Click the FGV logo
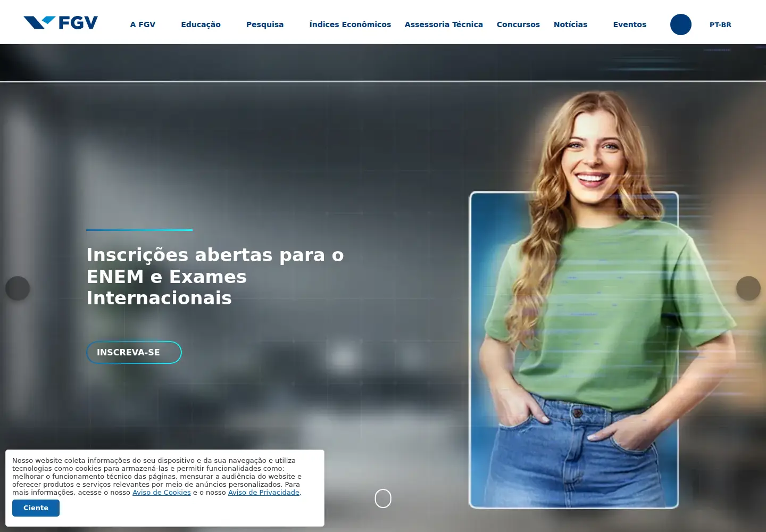 61,22
